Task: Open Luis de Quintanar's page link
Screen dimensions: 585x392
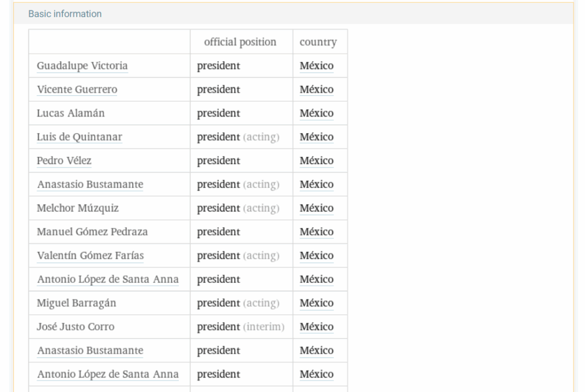Action: pyautogui.click(x=79, y=137)
